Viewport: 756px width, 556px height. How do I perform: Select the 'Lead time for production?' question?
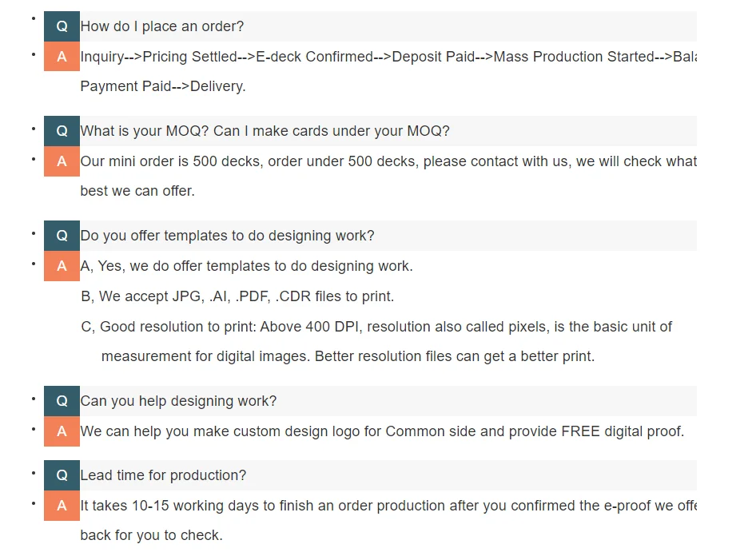coord(163,475)
